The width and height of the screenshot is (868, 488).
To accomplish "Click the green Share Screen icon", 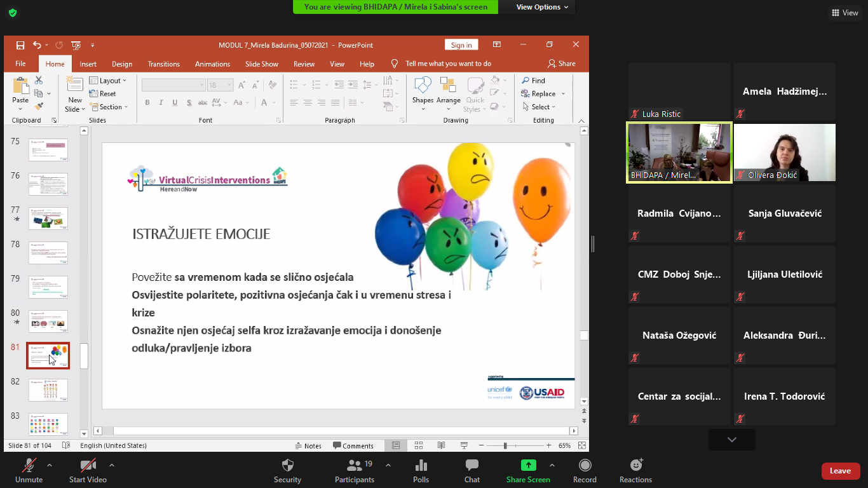I will click(x=528, y=465).
